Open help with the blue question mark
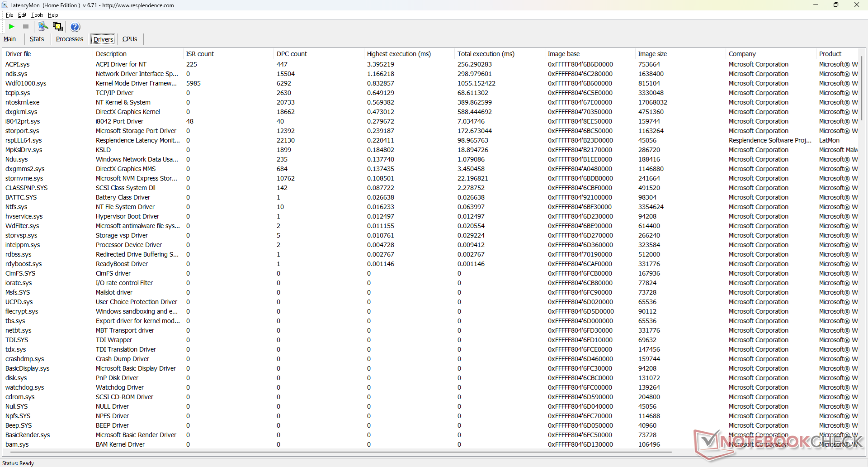 click(x=75, y=27)
